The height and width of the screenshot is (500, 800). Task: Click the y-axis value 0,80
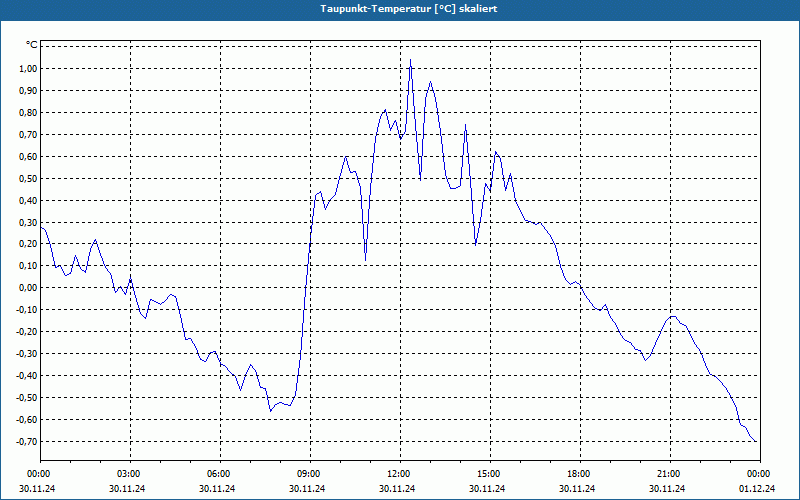[28, 112]
